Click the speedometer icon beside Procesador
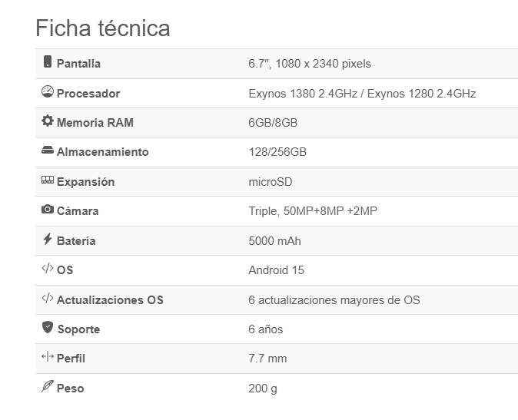This screenshot has width=518, height=420. tap(48, 91)
